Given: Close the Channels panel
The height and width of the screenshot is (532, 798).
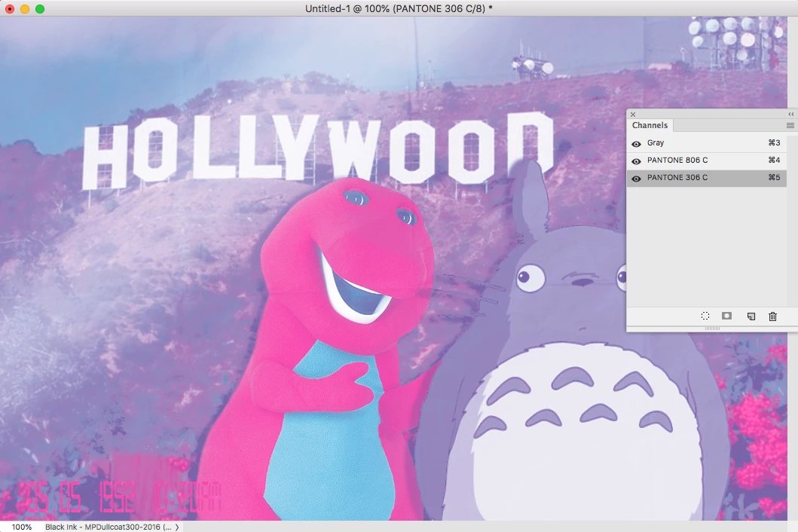Looking at the screenshot, I should 633,115.
